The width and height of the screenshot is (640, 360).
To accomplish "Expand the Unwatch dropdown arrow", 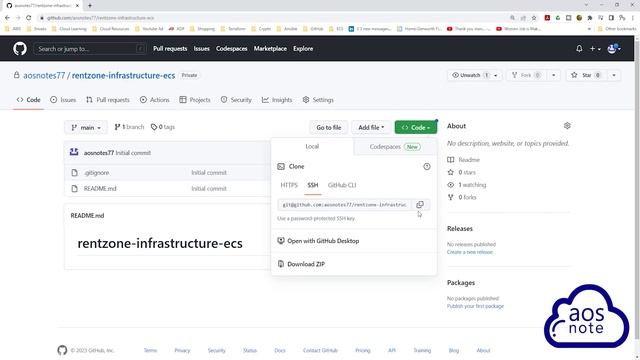I will [x=496, y=76].
